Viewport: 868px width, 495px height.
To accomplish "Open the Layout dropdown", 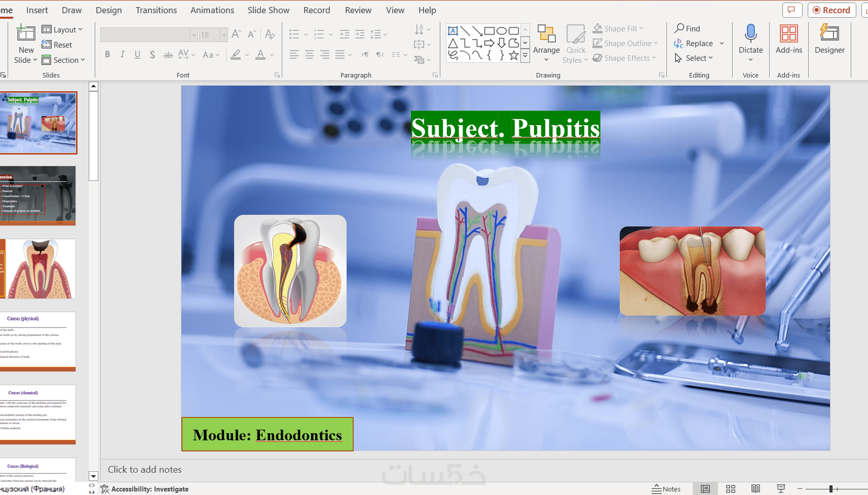I will (62, 30).
